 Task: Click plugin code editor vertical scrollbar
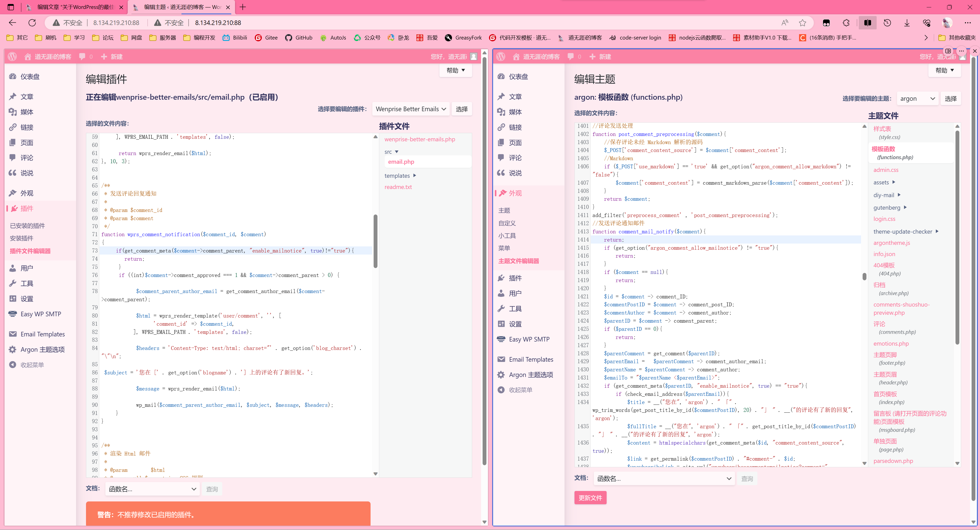pyautogui.click(x=375, y=241)
